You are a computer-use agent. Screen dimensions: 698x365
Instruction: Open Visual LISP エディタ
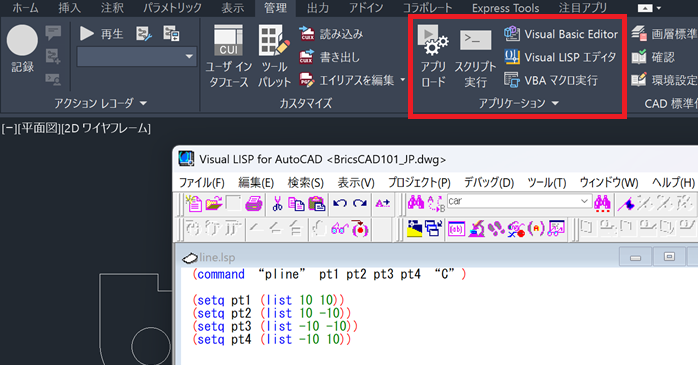pyautogui.click(x=560, y=57)
